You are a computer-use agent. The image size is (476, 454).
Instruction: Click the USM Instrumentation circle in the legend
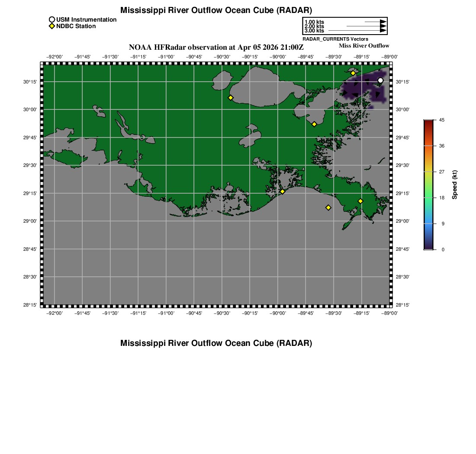pos(52,19)
